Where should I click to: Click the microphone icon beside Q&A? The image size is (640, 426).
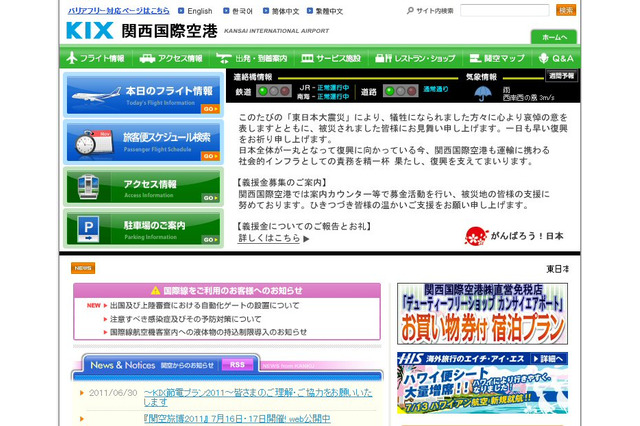(x=543, y=58)
